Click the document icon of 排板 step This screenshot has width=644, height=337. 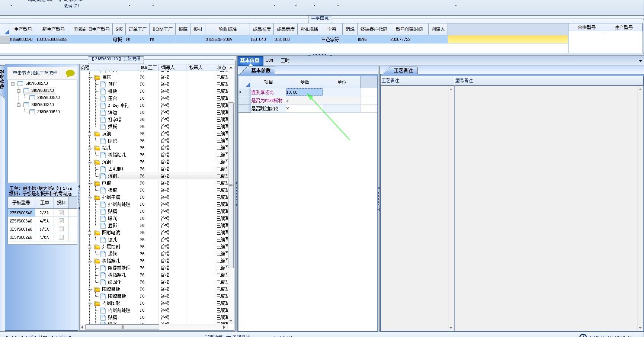[103, 92]
